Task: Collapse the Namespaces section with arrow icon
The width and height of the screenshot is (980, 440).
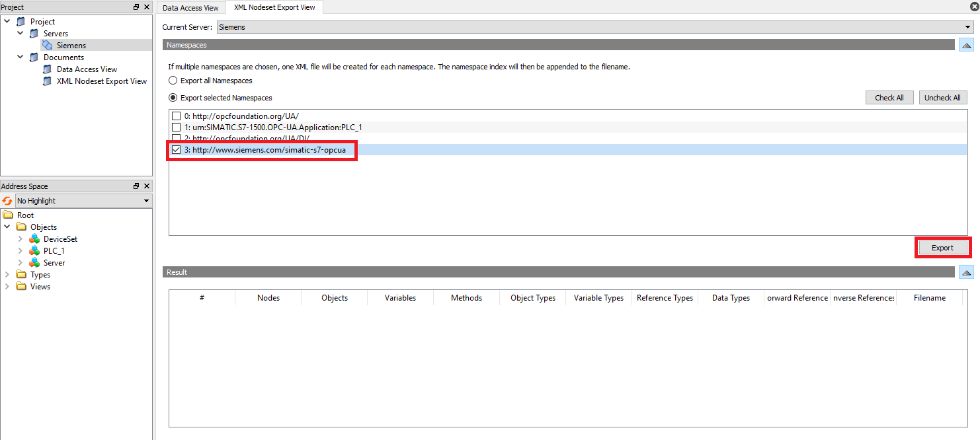Action: pyautogui.click(x=965, y=46)
